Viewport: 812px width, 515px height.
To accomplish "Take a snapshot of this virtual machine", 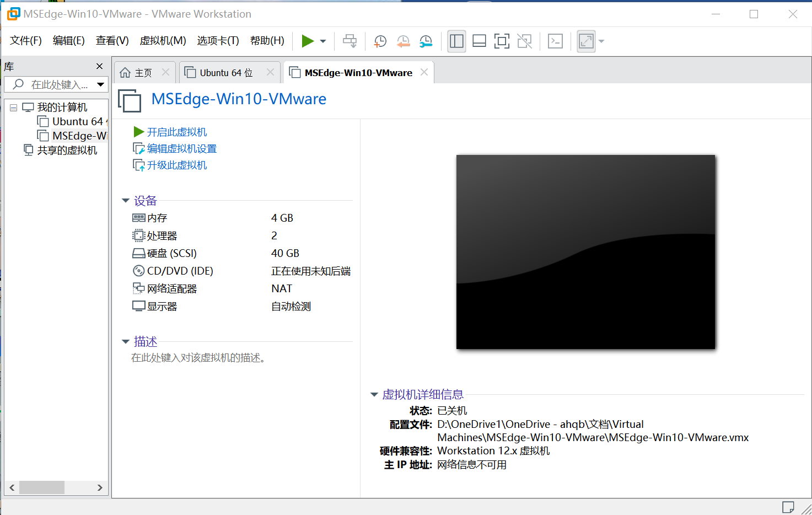I will point(380,41).
